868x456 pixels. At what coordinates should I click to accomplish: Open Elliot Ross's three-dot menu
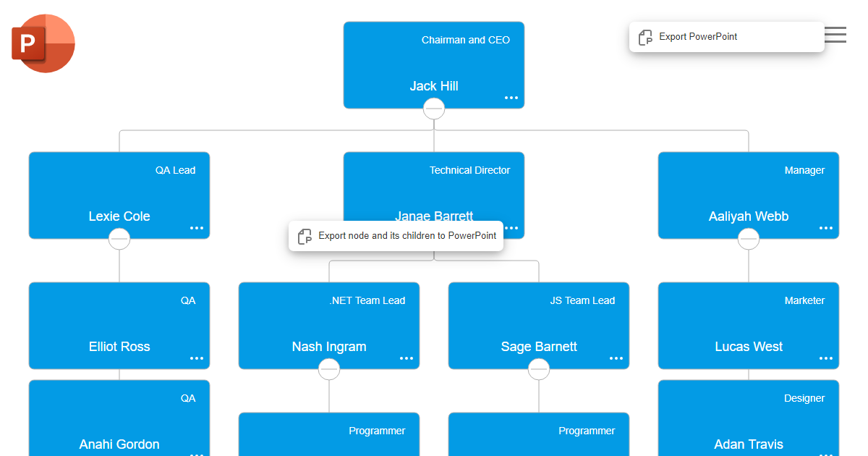point(197,358)
